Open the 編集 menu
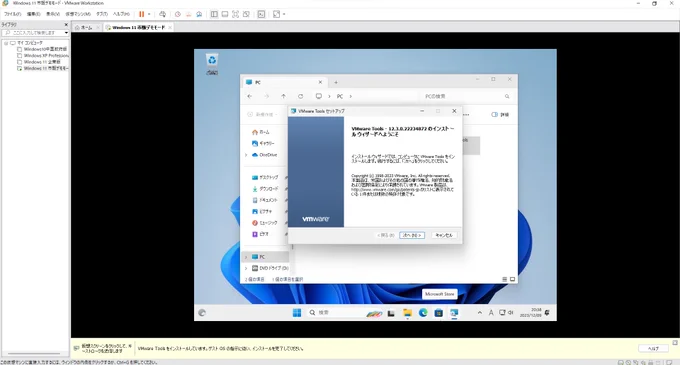Viewport: 680px width, 365px height. pos(33,14)
